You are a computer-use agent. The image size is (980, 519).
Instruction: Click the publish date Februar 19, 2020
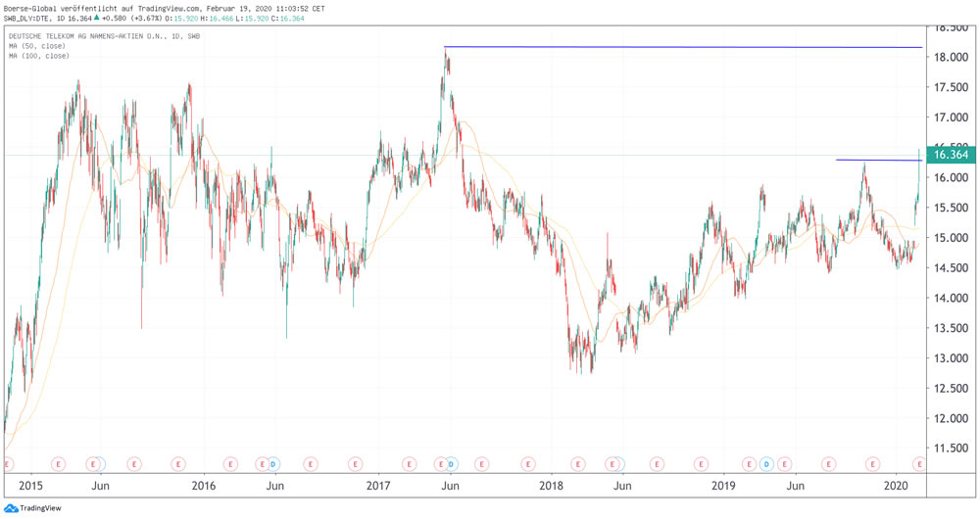click(x=237, y=9)
